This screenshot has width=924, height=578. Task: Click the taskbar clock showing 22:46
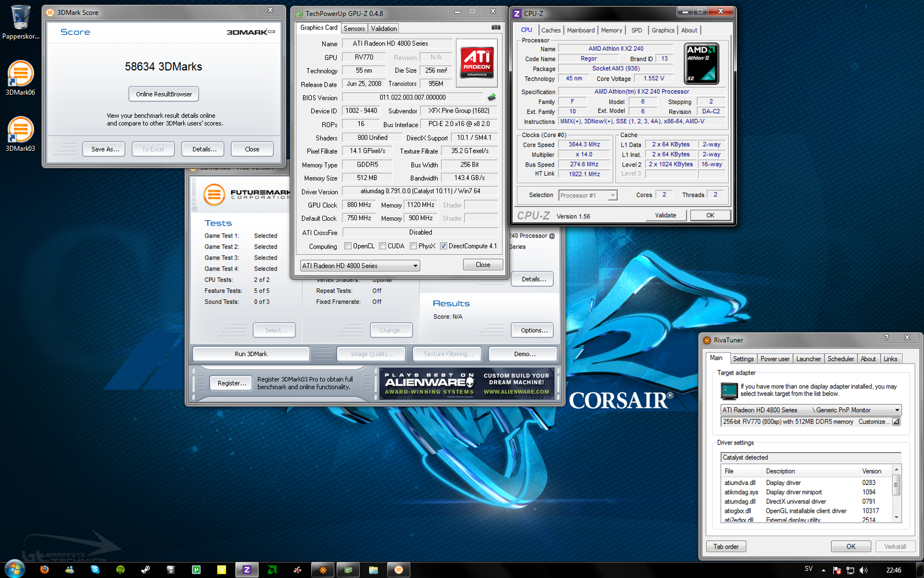click(893, 570)
